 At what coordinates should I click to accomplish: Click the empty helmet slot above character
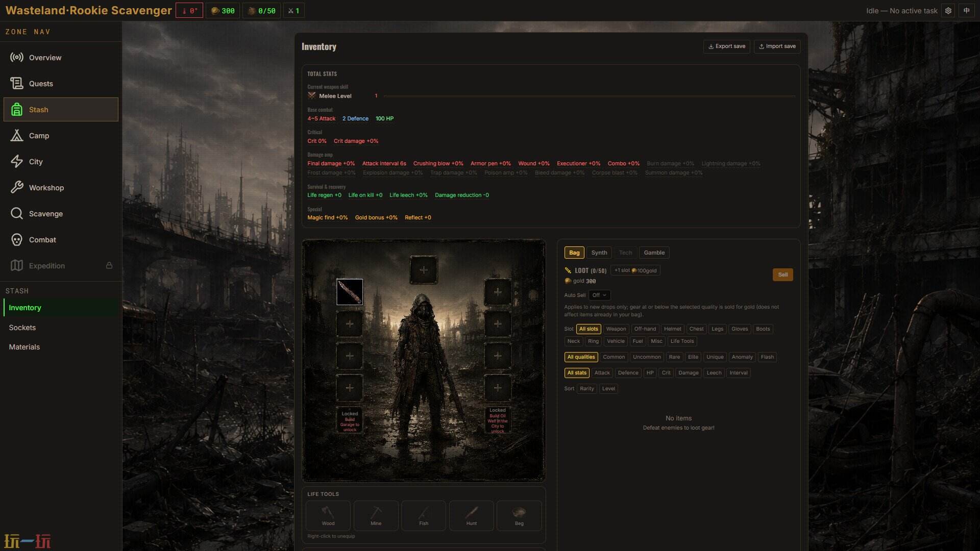pos(424,270)
